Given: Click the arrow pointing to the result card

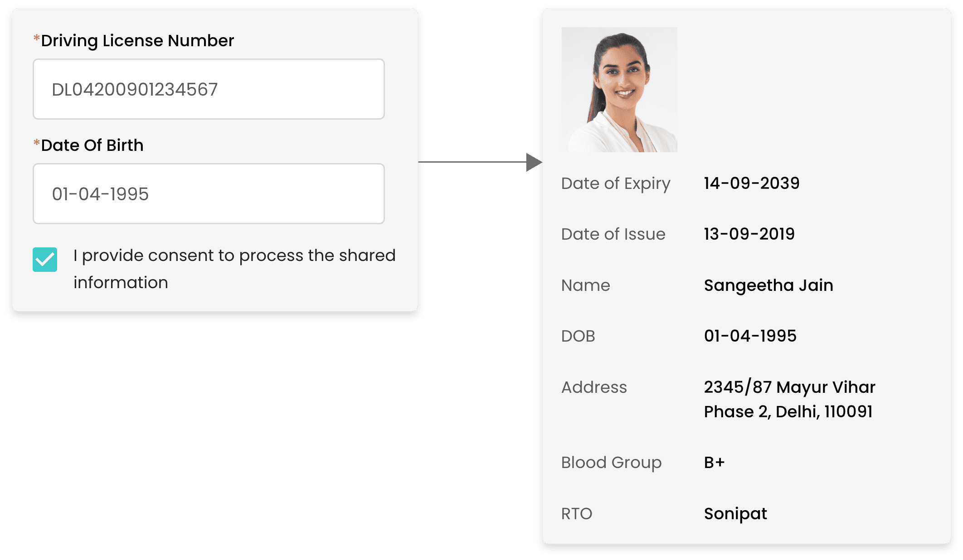Looking at the screenshot, I should (x=533, y=162).
